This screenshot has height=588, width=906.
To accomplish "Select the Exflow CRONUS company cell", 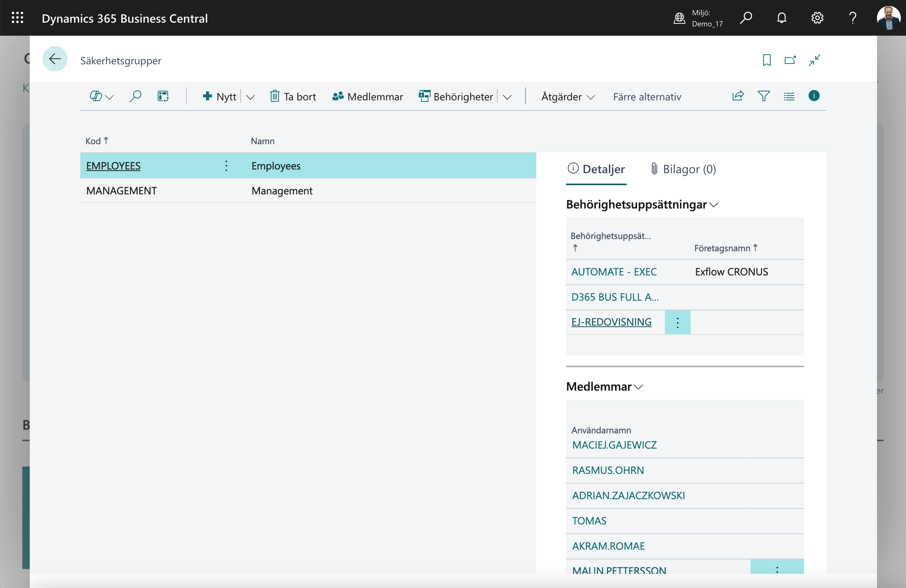I will click(746, 272).
